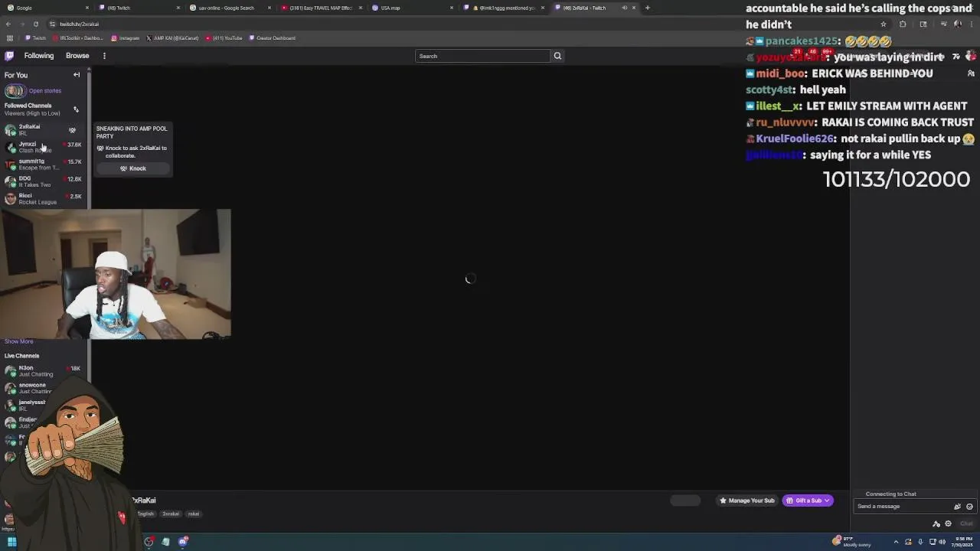The image size is (980, 551).
Task: Click the knock icon beside 2xRaKai
Action: [73, 130]
